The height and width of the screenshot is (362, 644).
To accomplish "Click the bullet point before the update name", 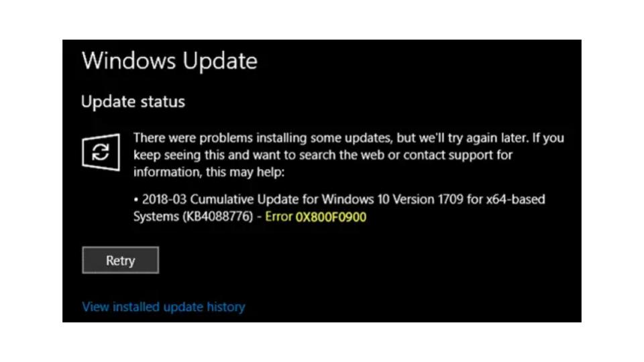I will coord(136,200).
